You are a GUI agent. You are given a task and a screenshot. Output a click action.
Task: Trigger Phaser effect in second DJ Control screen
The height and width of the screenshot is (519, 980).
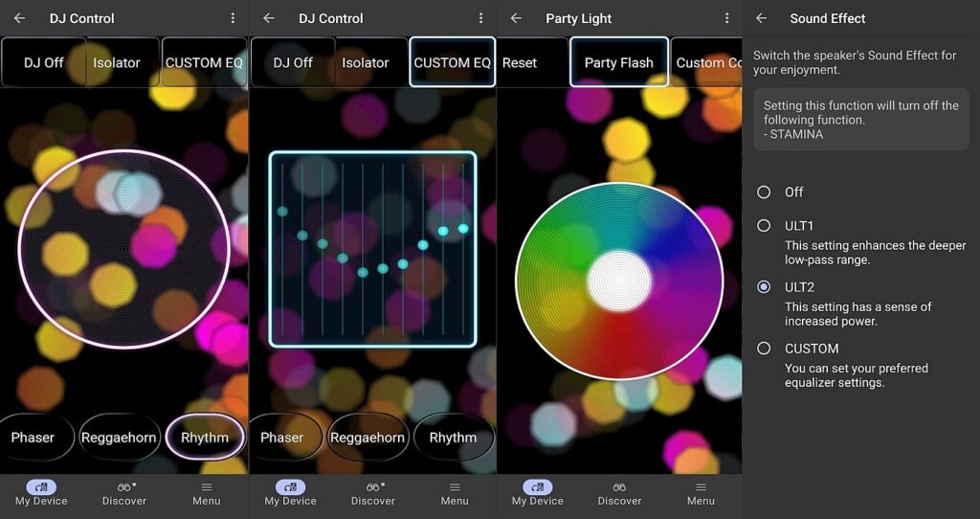[x=284, y=437]
